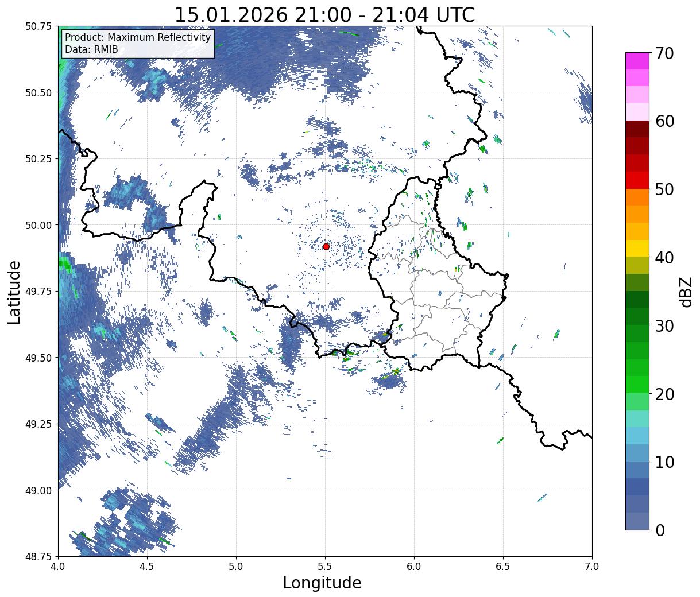The image size is (700, 597).
Task: Click the latitude tick label 50.50
Action: 38,92
